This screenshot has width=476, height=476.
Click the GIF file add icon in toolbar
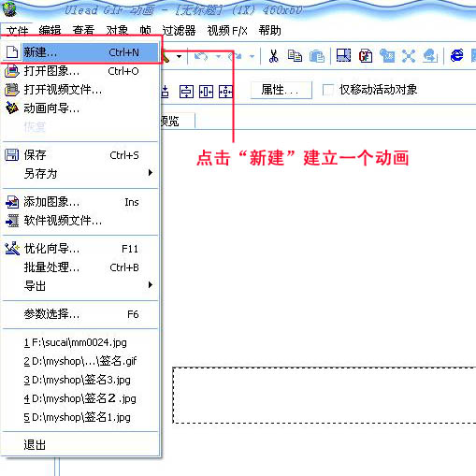tap(366, 56)
